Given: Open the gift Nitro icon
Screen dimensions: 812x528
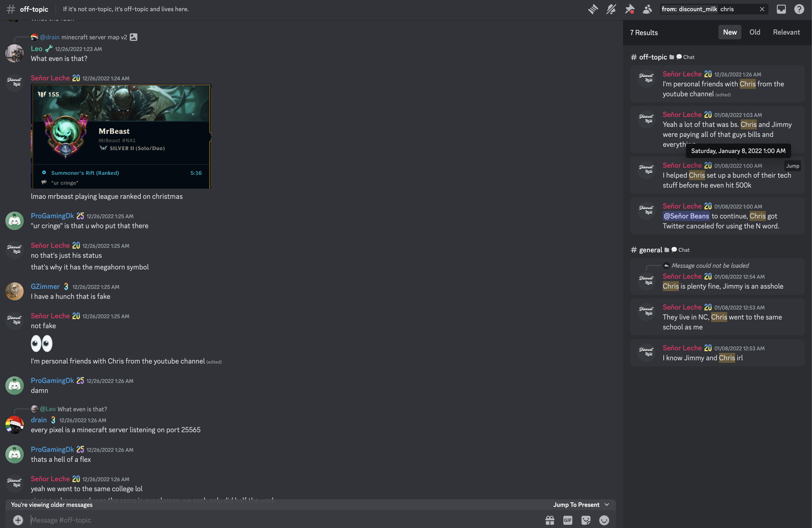Looking at the screenshot, I should tap(550, 520).
